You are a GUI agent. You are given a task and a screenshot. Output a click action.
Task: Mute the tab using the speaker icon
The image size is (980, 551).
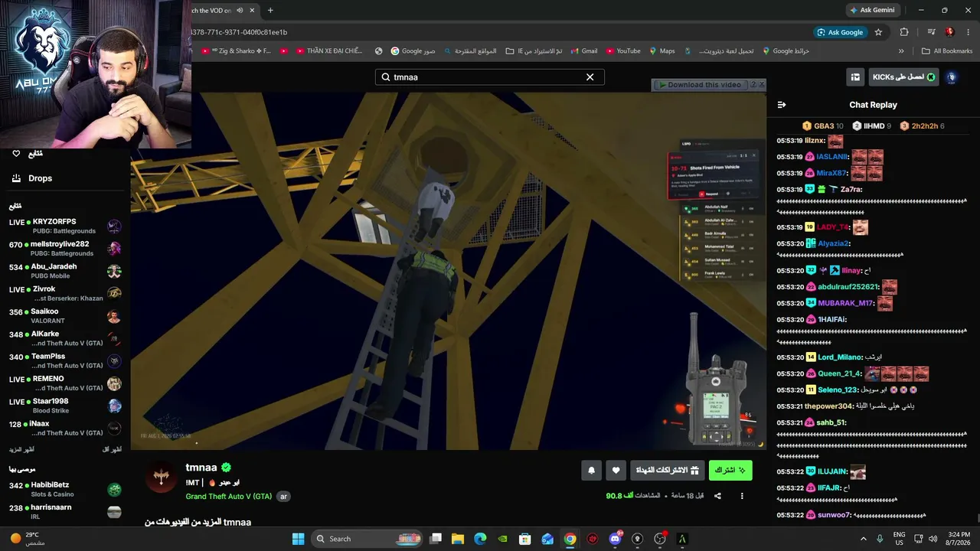[240, 10]
